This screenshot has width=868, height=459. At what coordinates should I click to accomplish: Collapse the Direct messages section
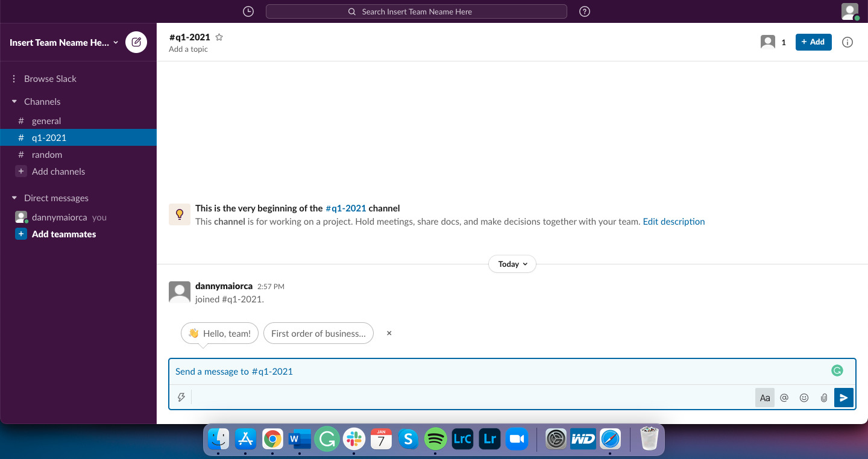14,198
